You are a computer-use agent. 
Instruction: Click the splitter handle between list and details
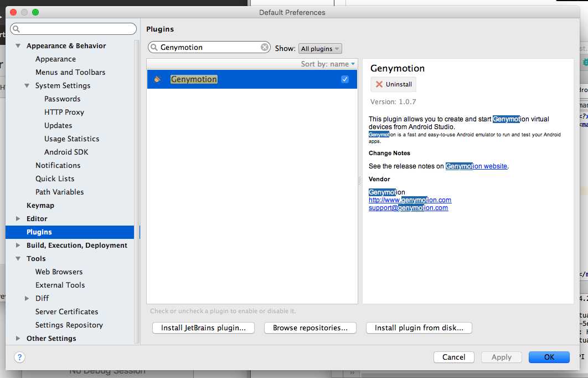360,181
